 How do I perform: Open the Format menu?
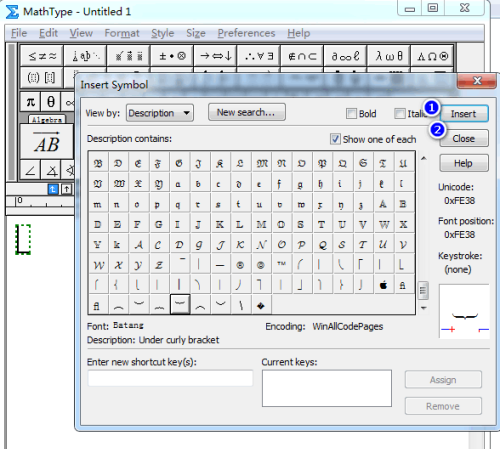122,33
